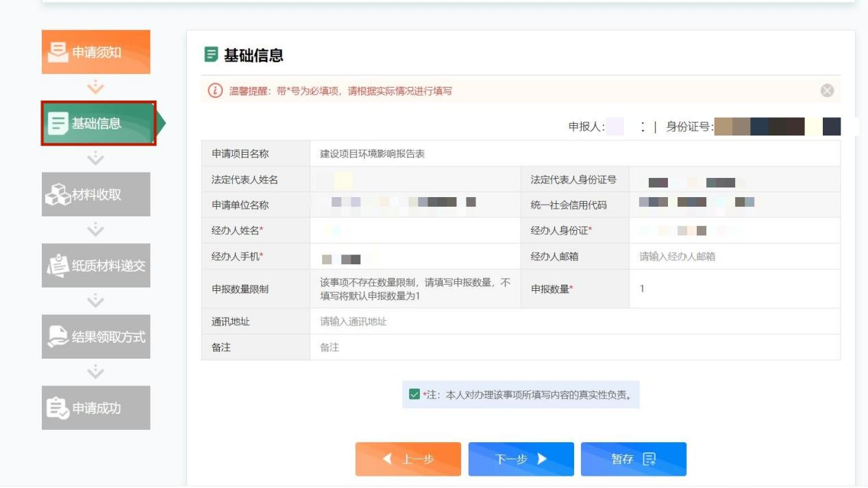Open the 材料收取 step
Image resolution: width=868 pixels, height=488 pixels.
[96, 194]
